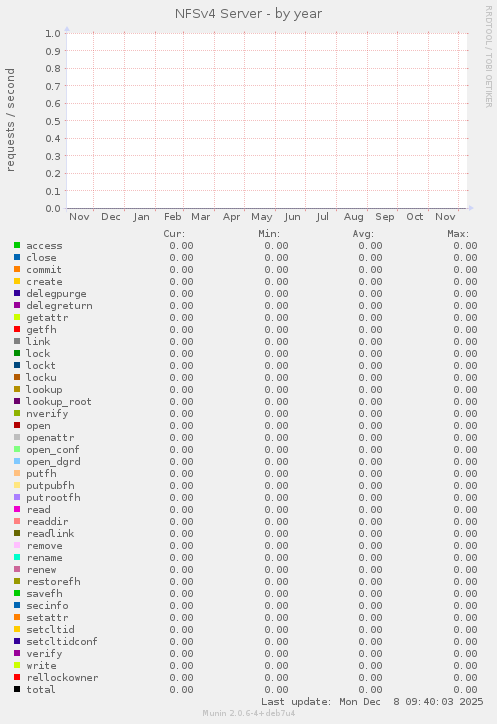Screen dimensions: 497x724
Task: Select the 'delegreturn' legend label
Action: (59, 306)
